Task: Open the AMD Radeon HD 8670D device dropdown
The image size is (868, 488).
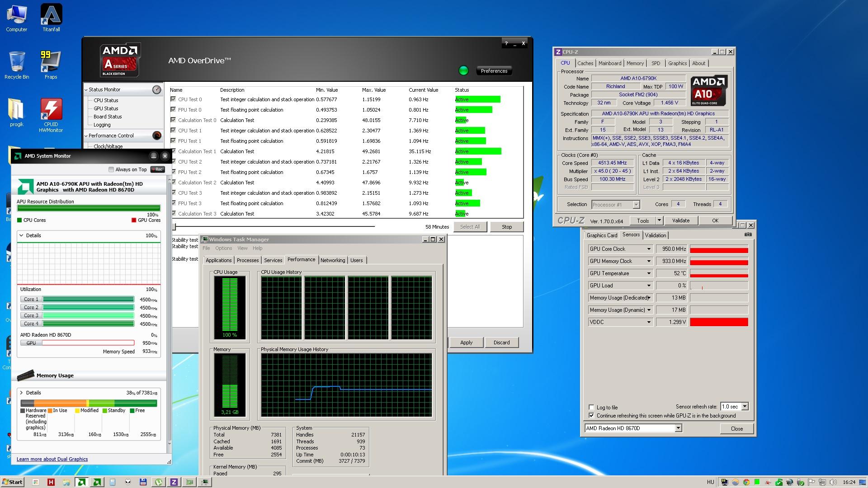Action: (678, 428)
